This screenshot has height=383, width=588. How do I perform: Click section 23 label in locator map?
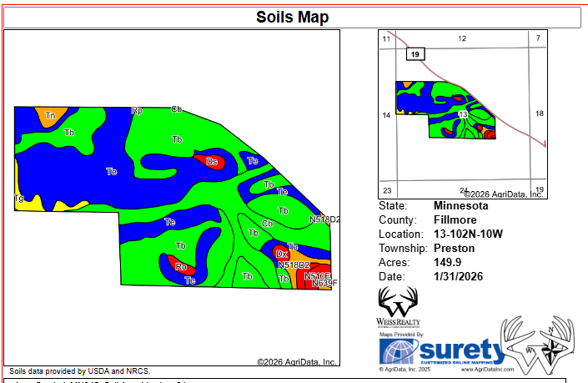pos(387,190)
